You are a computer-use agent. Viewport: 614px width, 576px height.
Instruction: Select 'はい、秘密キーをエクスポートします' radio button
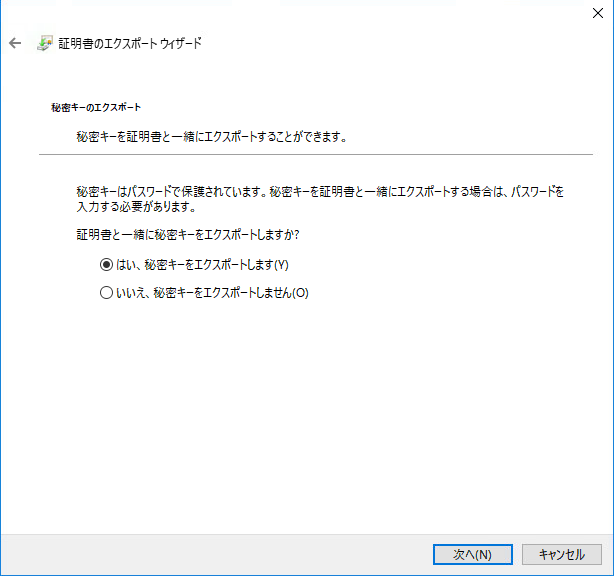[106, 265]
